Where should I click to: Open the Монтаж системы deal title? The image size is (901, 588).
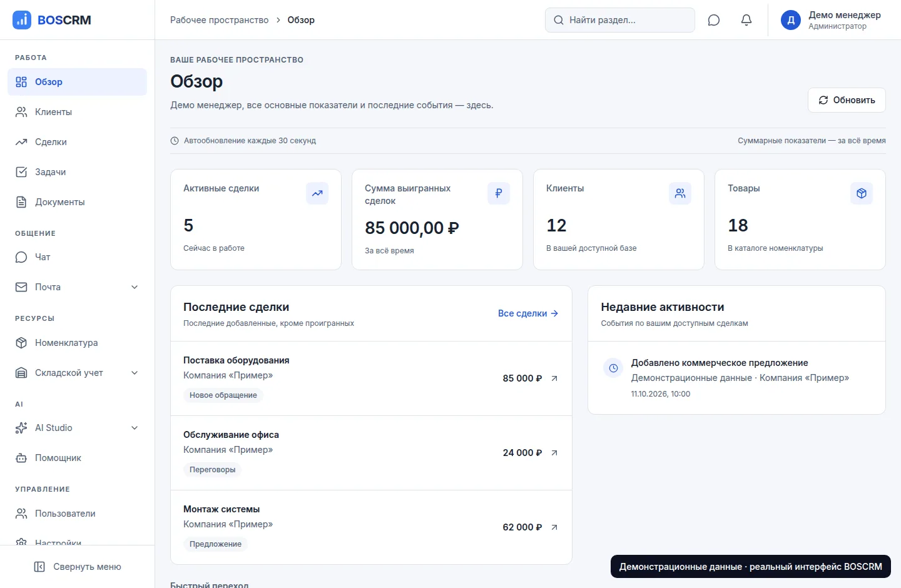pyautogui.click(x=221, y=509)
